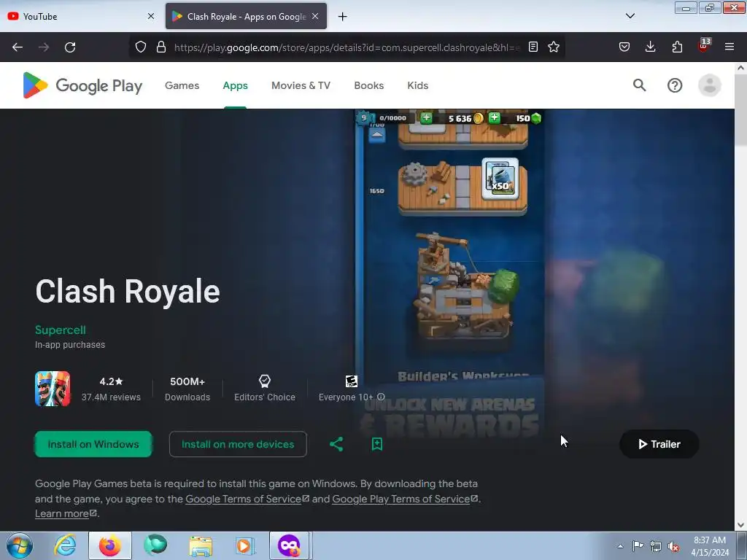Open the Firefox extensions menu
The image size is (747, 560).
tap(677, 47)
